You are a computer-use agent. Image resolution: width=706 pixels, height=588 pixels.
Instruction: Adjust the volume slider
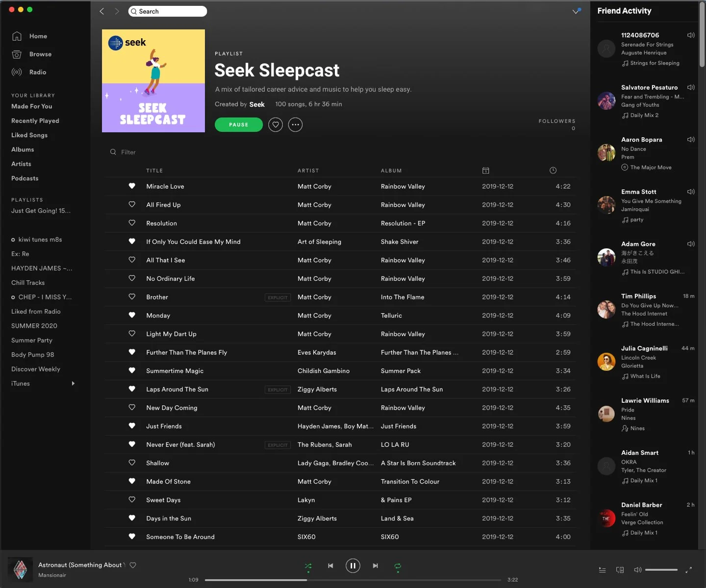point(661,570)
